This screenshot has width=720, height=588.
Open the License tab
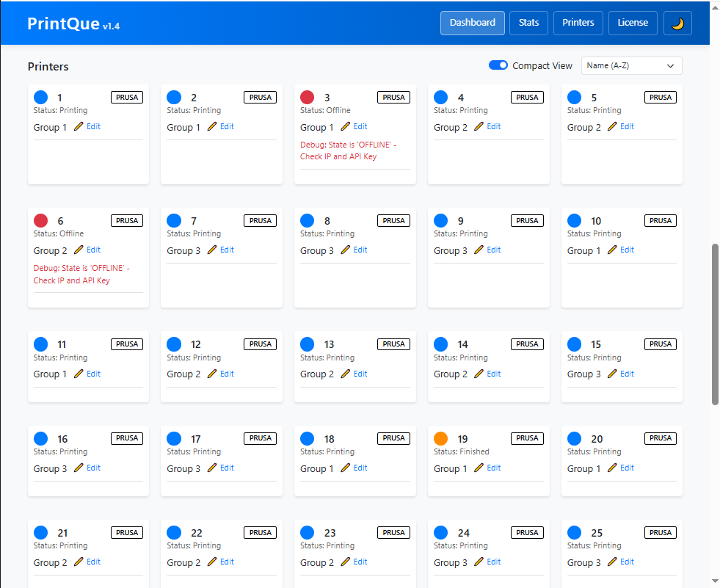click(x=633, y=23)
